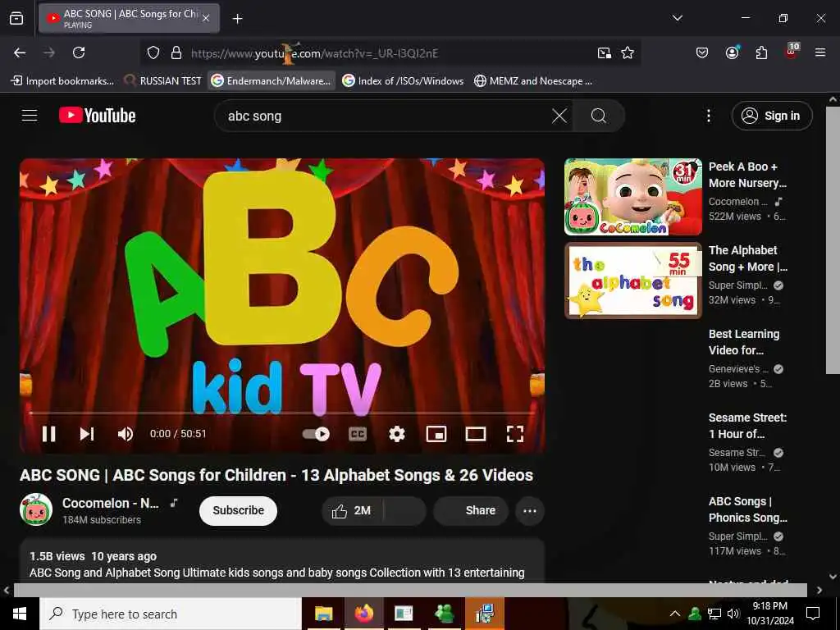Open the Cocomelon channel avatar

(x=36, y=509)
